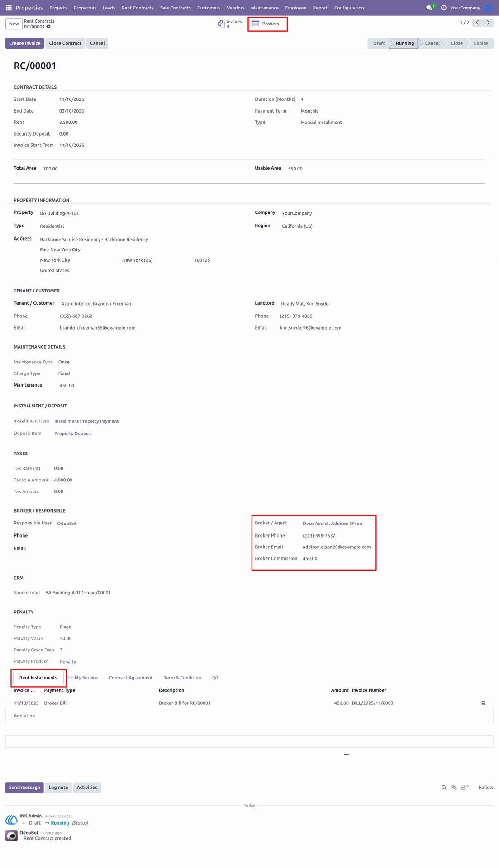Click the Close Contract button
The image size is (499, 868).
click(65, 43)
